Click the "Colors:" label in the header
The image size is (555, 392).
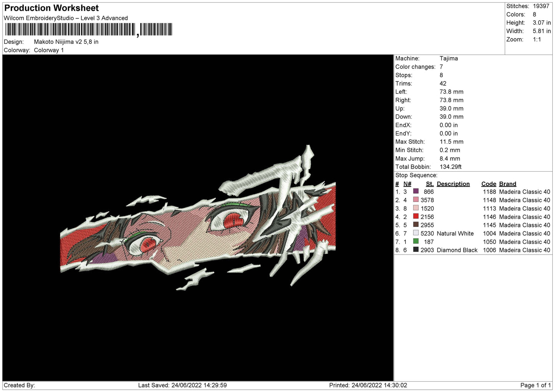515,15
